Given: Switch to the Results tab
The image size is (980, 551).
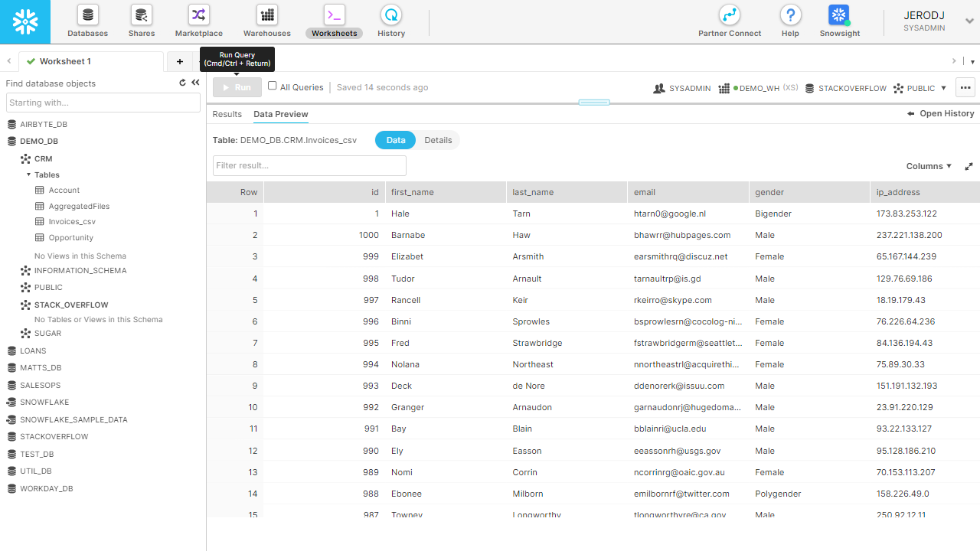Looking at the screenshot, I should (227, 114).
